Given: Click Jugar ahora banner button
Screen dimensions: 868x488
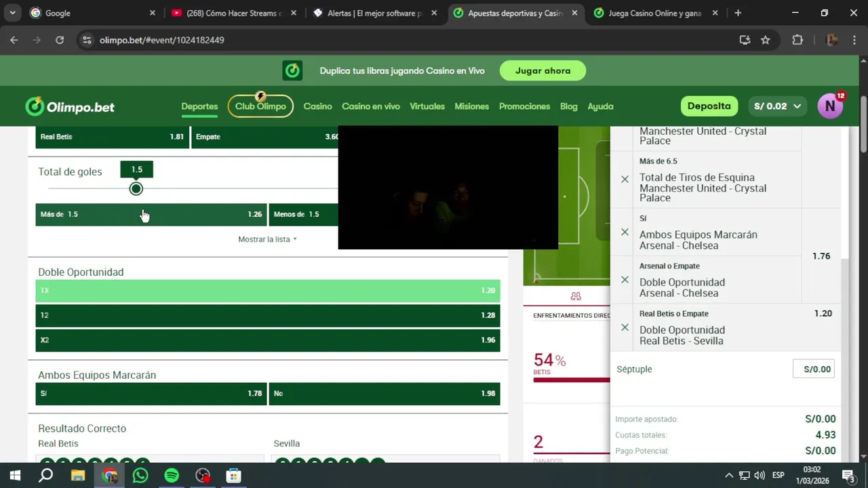Looking at the screenshot, I should point(542,70).
